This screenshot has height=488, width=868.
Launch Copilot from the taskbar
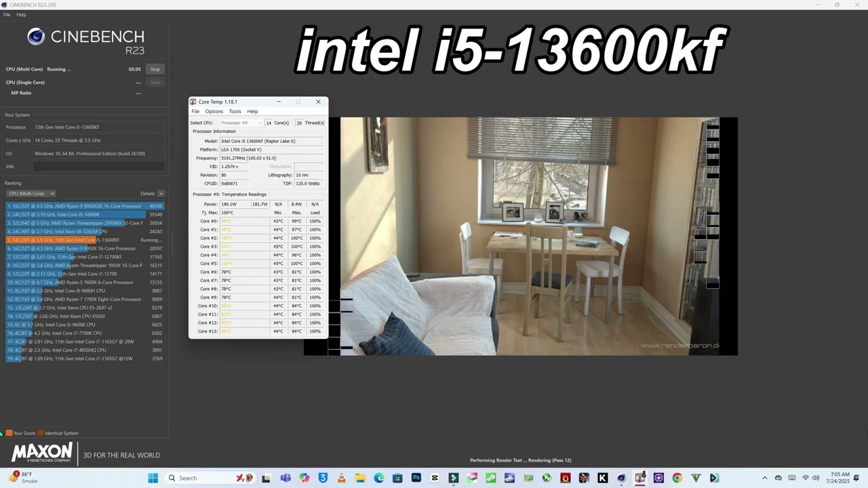point(304,478)
